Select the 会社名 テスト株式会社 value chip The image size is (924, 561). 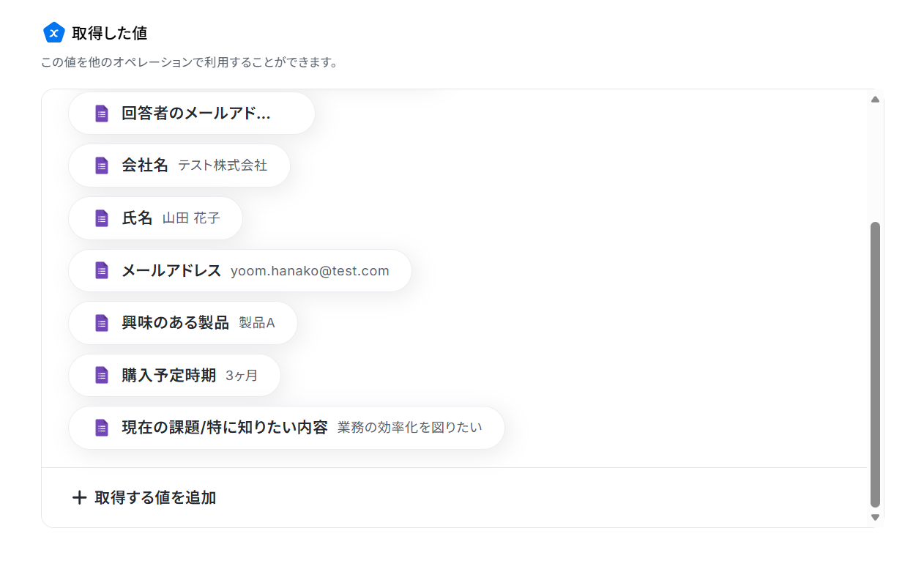pos(194,166)
